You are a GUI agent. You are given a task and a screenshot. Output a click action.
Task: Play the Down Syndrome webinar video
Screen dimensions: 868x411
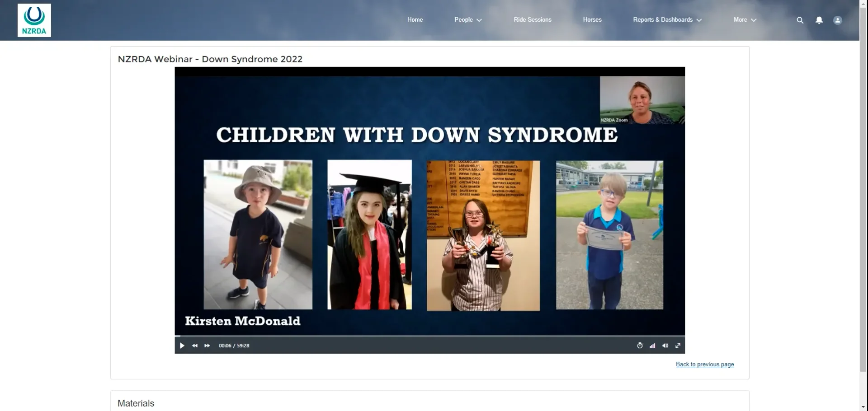coord(182,345)
